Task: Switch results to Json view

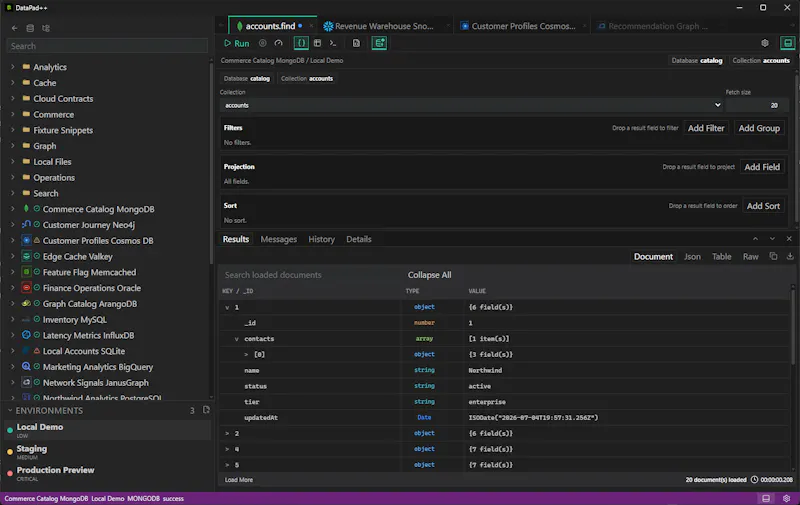Action: click(x=692, y=257)
